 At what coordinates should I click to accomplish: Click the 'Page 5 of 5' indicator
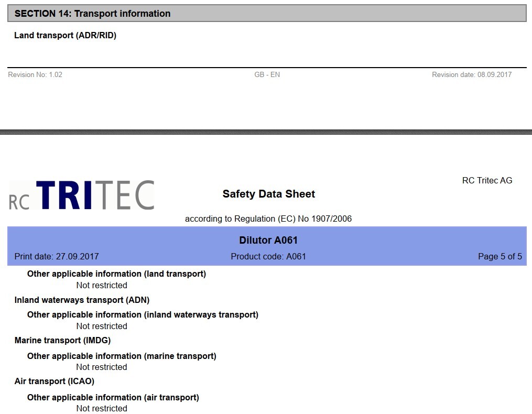(x=500, y=257)
